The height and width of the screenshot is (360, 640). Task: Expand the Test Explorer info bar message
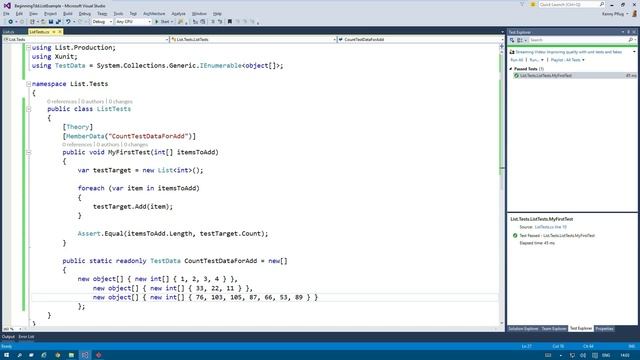click(634, 52)
